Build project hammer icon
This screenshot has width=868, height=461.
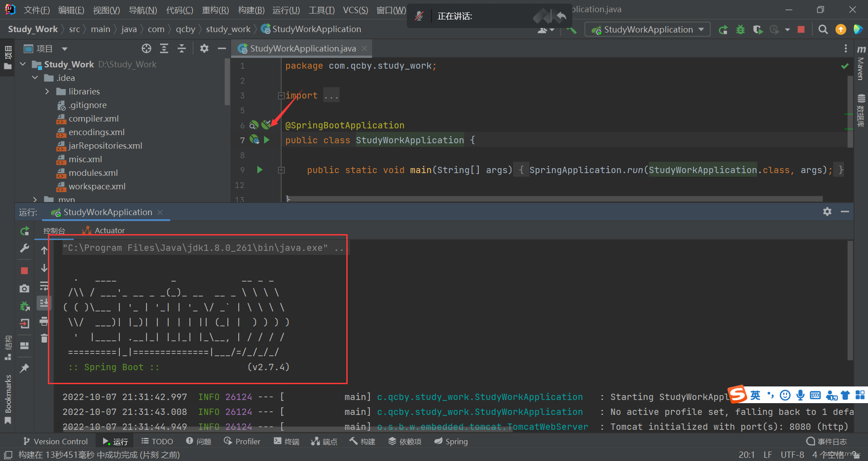tap(571, 30)
